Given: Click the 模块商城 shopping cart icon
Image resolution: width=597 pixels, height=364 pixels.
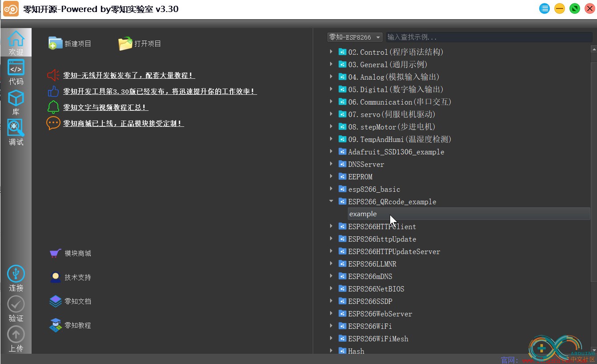Looking at the screenshot, I should coord(55,253).
